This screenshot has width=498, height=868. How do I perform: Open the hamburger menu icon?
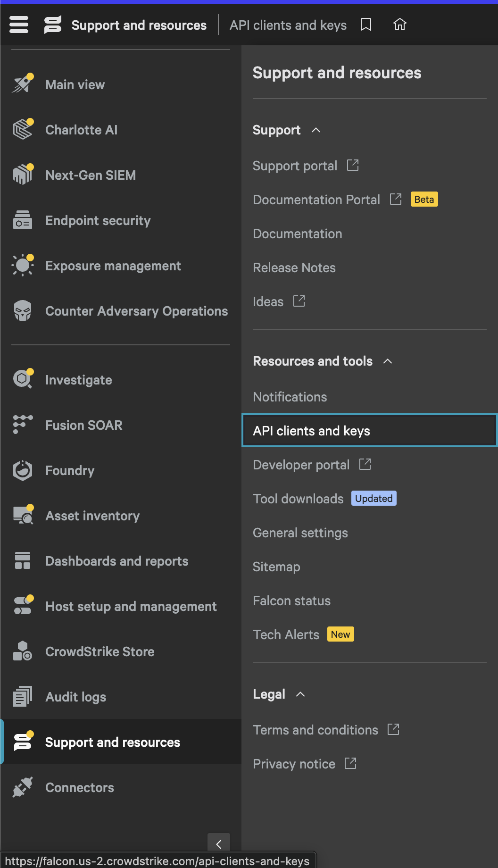tap(19, 25)
